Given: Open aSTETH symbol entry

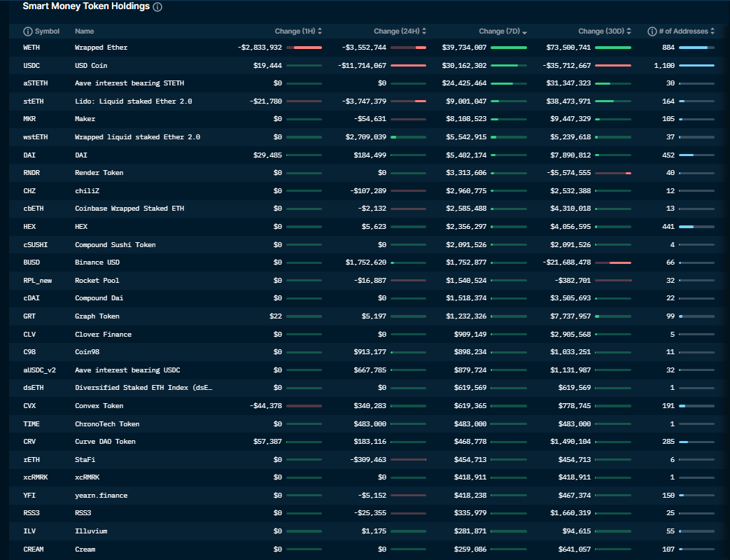Looking at the screenshot, I should pos(36,83).
